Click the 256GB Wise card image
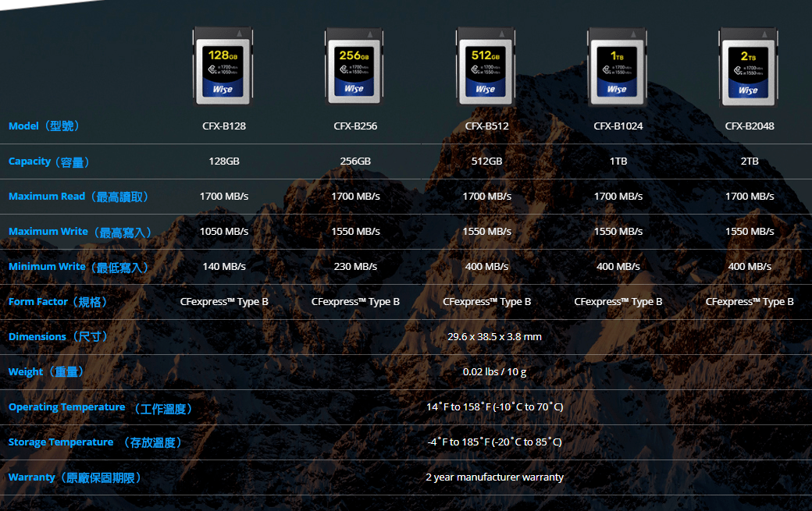Viewport: 812px width, 511px height. [x=355, y=66]
